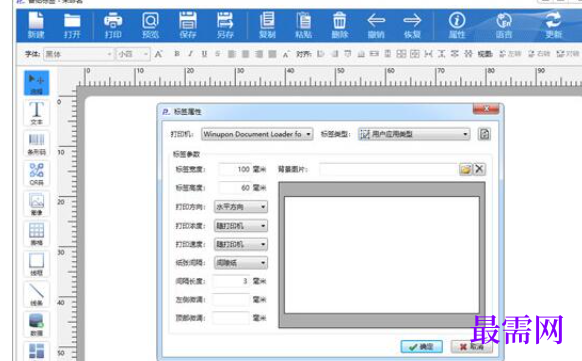Switch language with 语言 globe icon

(504, 25)
